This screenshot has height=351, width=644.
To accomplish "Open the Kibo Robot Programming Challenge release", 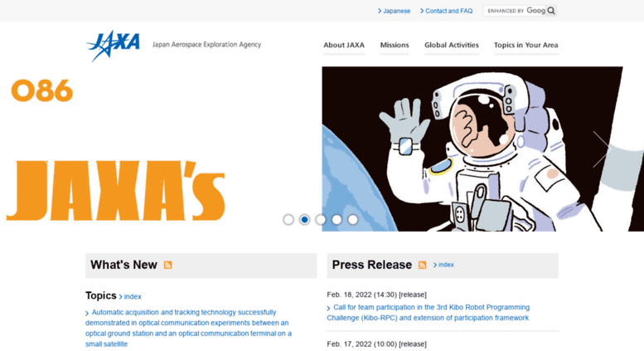I will pyautogui.click(x=428, y=313).
